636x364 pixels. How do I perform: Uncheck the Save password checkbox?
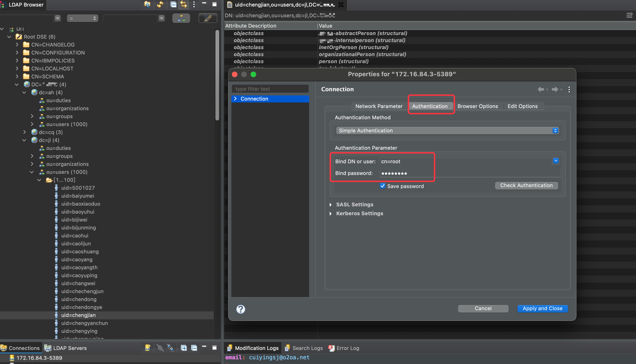tap(382, 186)
